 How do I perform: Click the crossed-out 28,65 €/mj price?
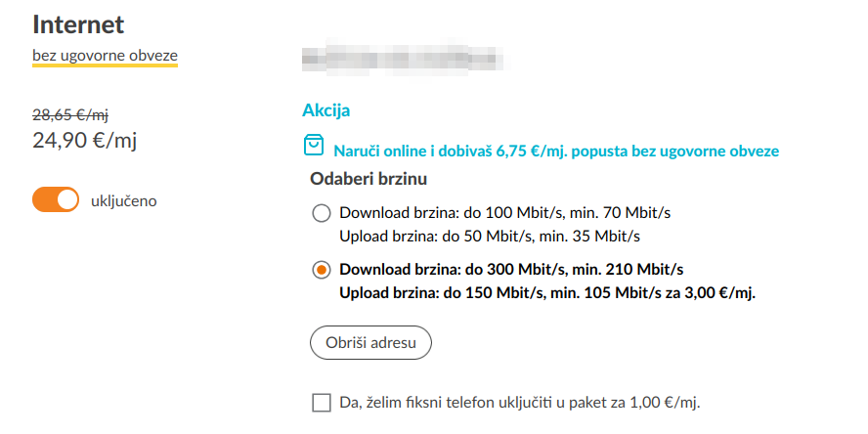[70, 114]
